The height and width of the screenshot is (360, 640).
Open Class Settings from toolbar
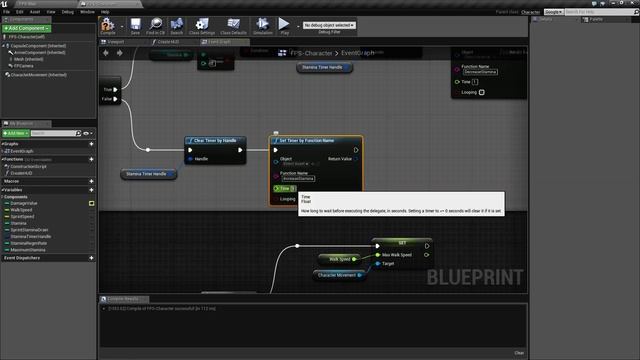pos(202,26)
